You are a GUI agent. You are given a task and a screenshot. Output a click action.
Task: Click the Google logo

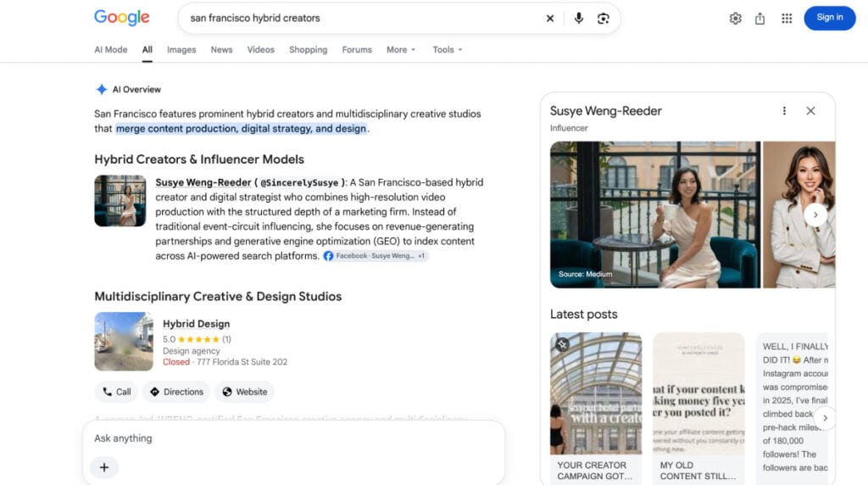tap(122, 18)
